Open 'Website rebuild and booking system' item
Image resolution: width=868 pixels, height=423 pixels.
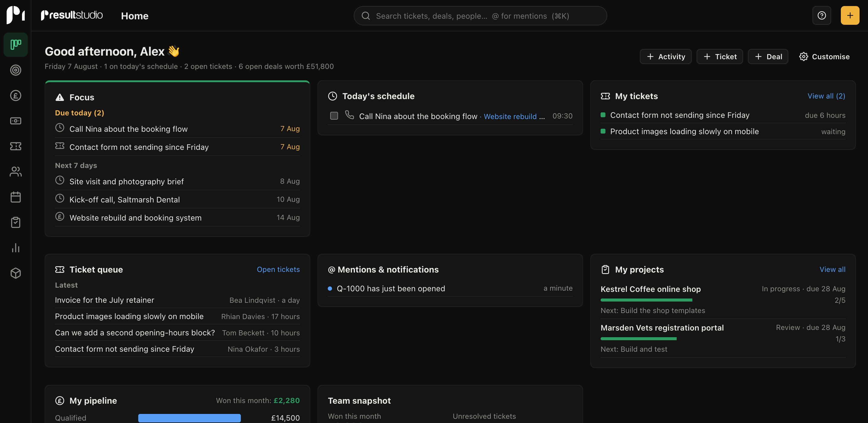click(x=177, y=218)
